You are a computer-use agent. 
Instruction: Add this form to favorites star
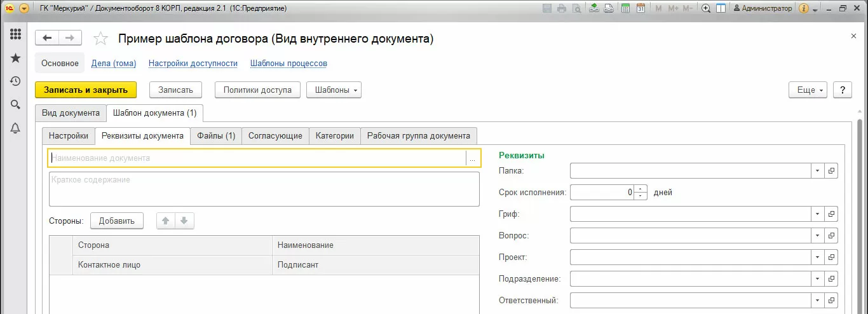(x=100, y=39)
